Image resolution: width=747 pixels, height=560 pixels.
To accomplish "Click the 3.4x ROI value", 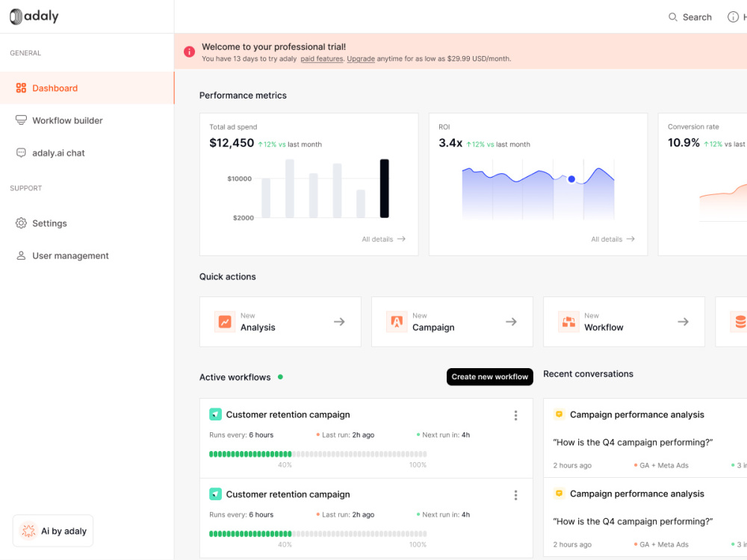I will (x=450, y=143).
